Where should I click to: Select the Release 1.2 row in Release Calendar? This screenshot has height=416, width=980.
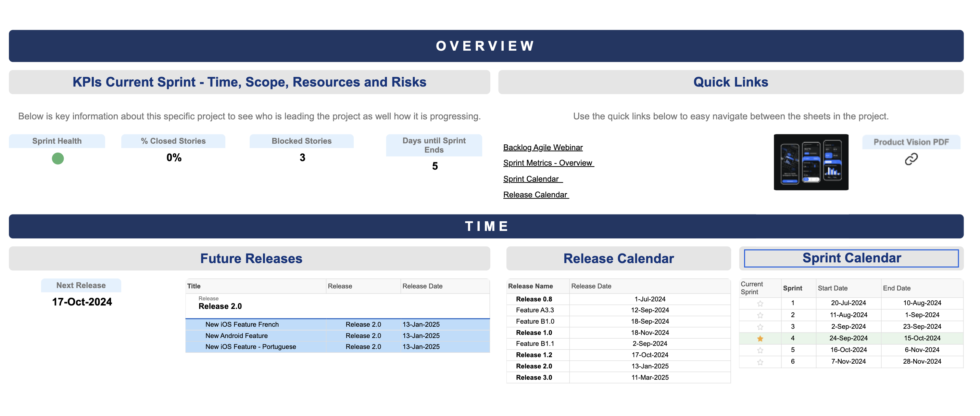pyautogui.click(x=534, y=355)
